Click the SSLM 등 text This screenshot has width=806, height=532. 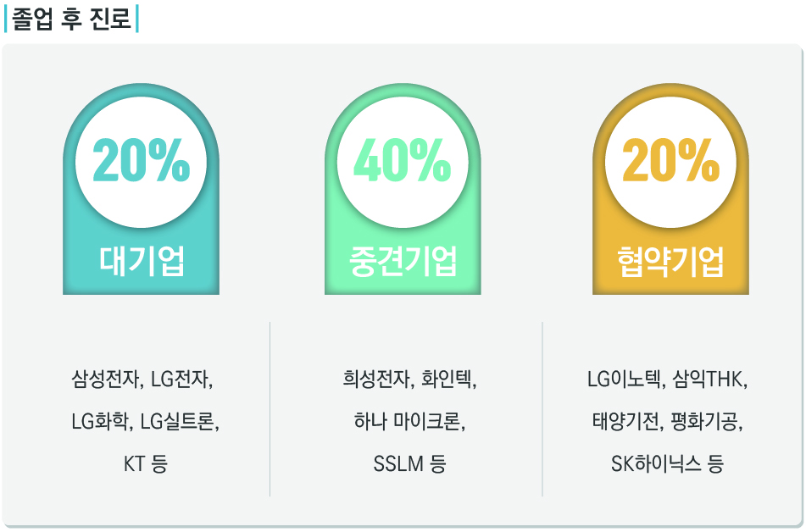click(x=409, y=463)
